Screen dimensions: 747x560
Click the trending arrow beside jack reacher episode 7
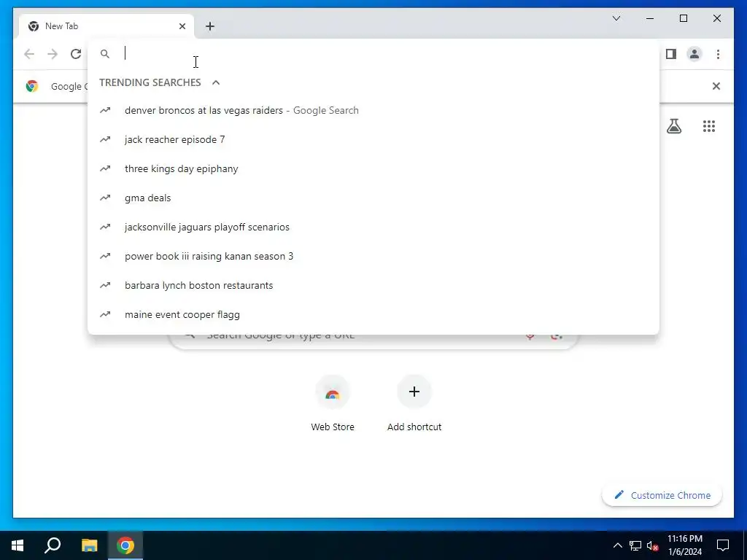point(105,139)
